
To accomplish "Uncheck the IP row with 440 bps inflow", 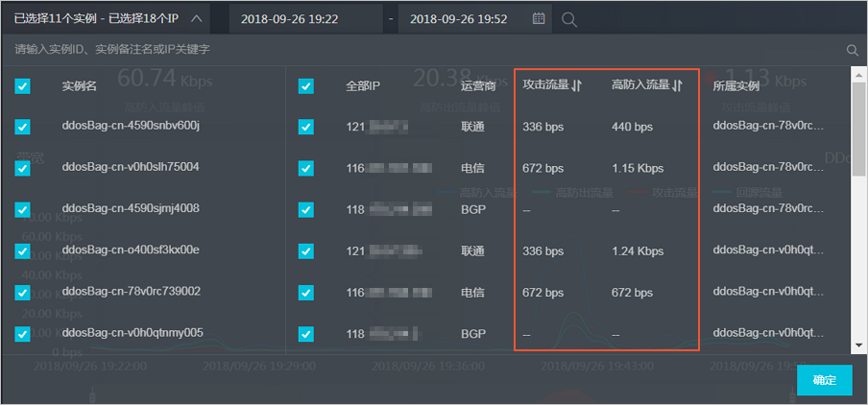I will point(306,128).
